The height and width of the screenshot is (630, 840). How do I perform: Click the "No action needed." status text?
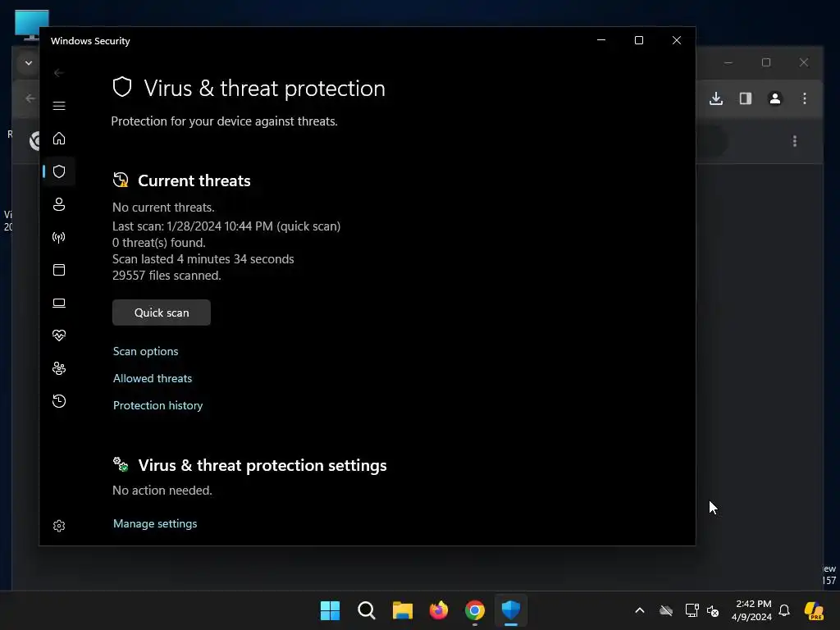pos(162,491)
